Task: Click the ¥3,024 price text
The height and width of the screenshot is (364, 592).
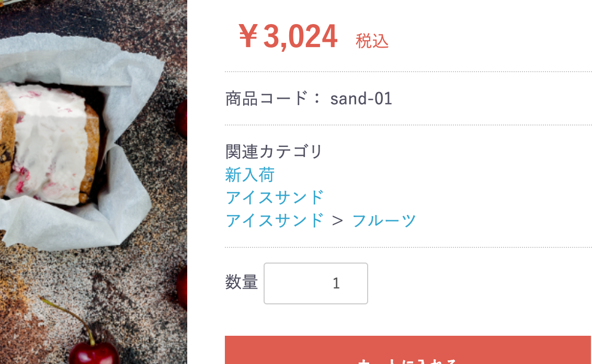Action: (x=288, y=36)
